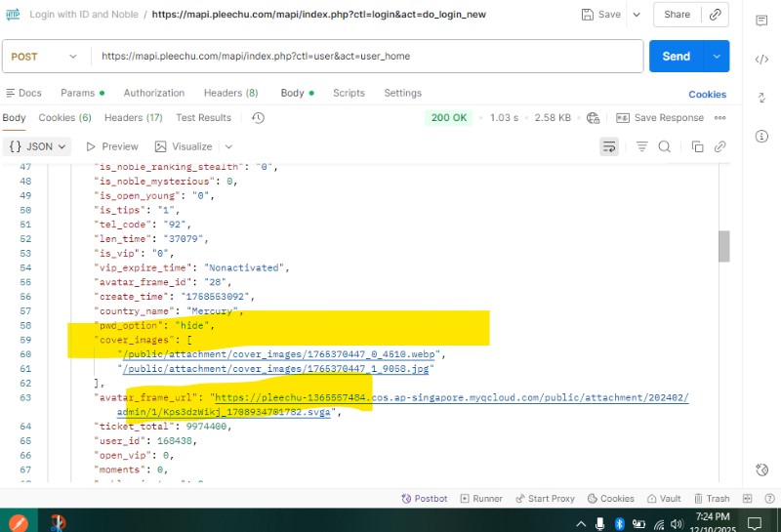Open the POST method dropdown
This screenshot has width=781, height=532.
click(x=44, y=57)
